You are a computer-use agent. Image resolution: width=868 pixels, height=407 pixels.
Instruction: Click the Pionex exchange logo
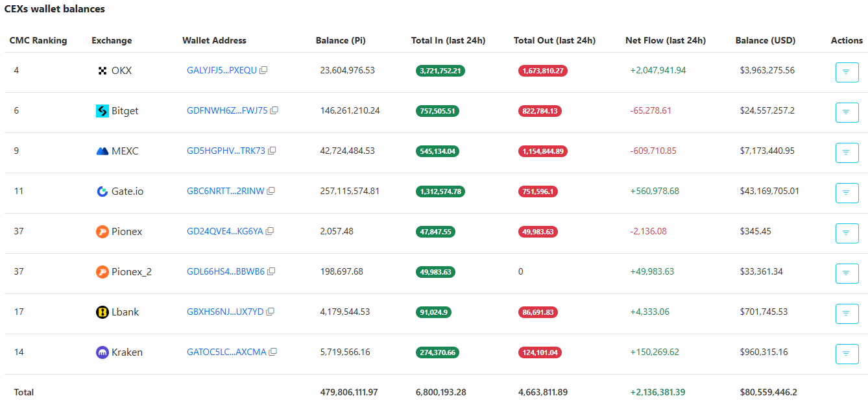click(x=101, y=231)
